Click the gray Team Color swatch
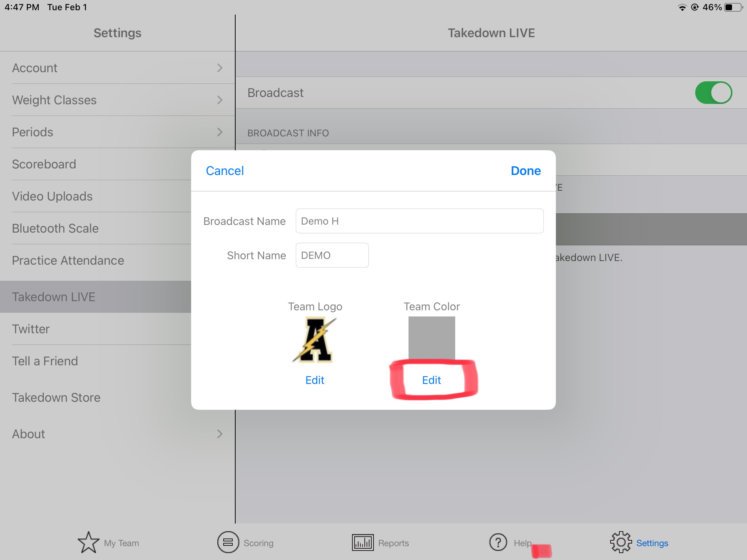747x560 pixels. (x=431, y=338)
